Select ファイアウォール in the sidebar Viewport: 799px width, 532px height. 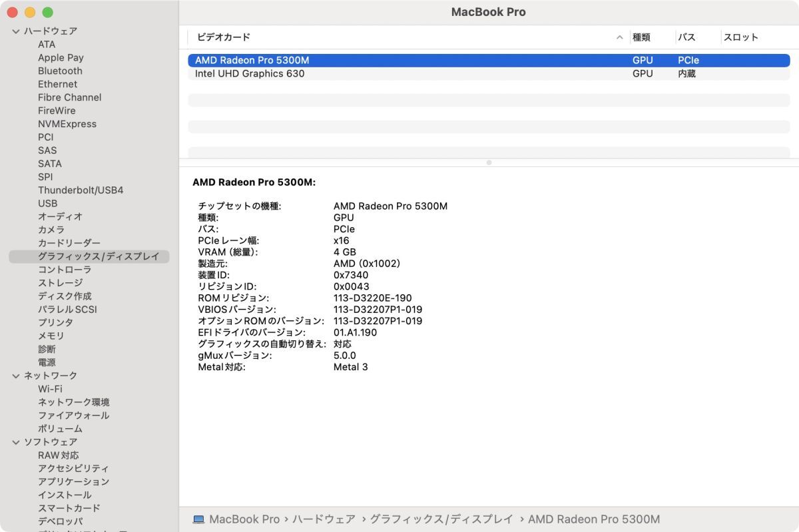click(x=73, y=415)
